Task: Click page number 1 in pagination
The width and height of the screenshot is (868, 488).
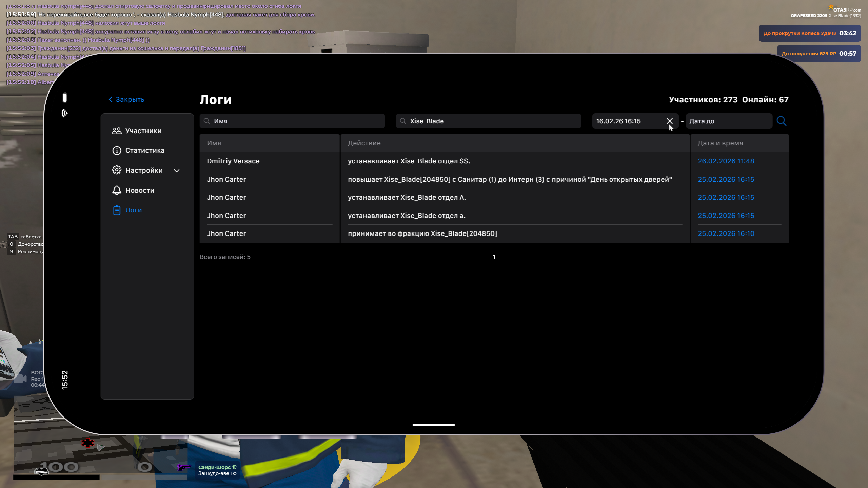Action: click(x=494, y=257)
